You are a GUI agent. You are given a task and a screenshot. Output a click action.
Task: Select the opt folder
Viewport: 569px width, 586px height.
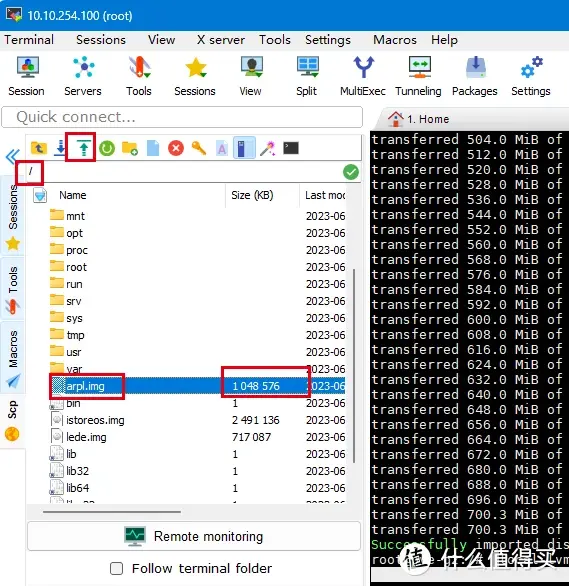pyautogui.click(x=66, y=233)
